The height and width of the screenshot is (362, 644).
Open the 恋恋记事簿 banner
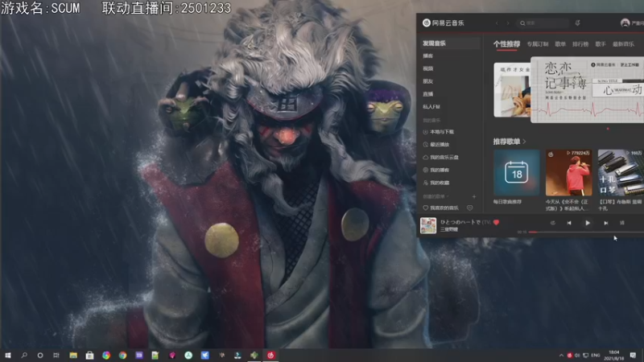click(588, 90)
